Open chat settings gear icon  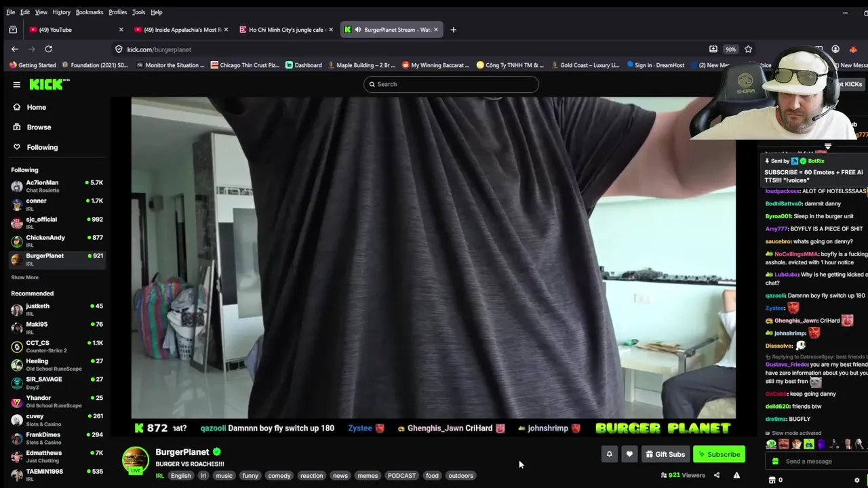[857, 480]
